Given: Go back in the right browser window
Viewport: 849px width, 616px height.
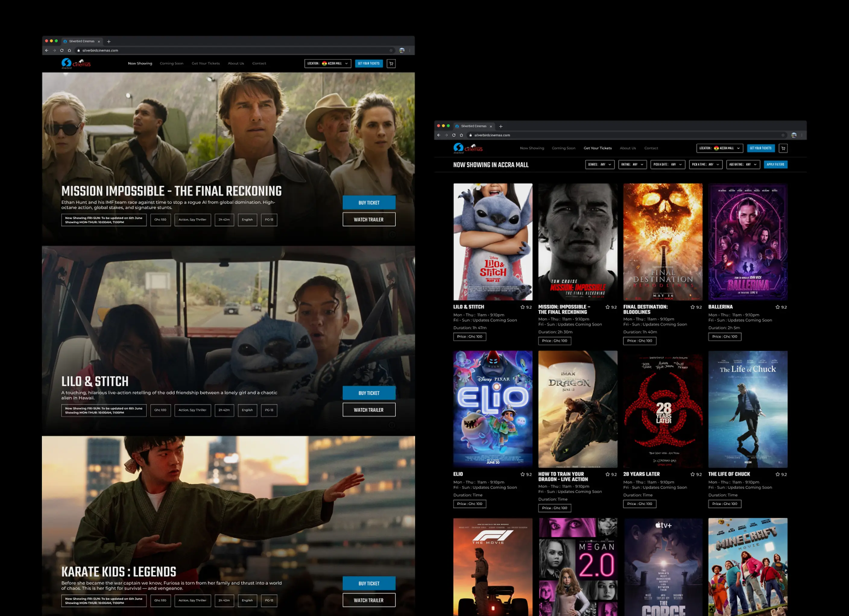Looking at the screenshot, I should coord(439,136).
